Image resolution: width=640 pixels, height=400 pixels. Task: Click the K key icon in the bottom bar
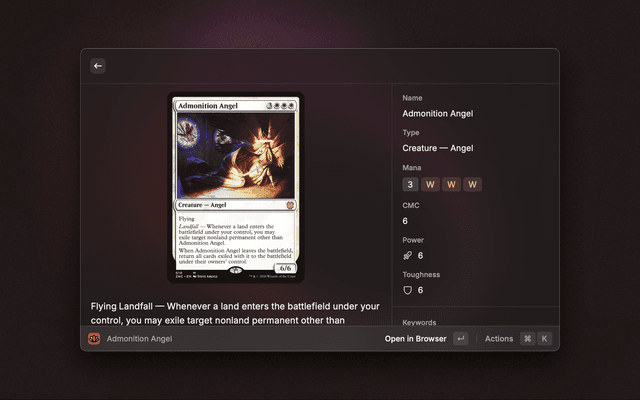click(x=545, y=339)
